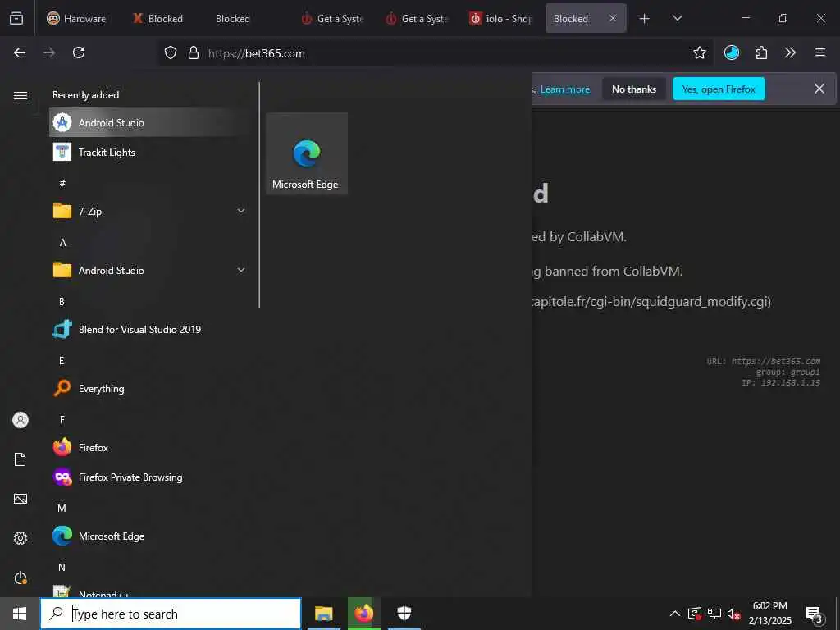
Task: Expand the 7-Zip folder chevron
Action: (x=241, y=211)
